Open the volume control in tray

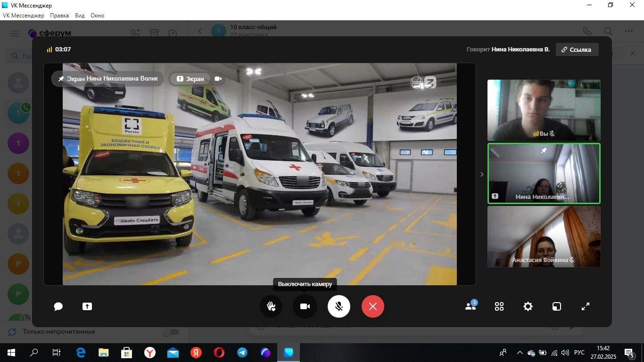(565, 353)
